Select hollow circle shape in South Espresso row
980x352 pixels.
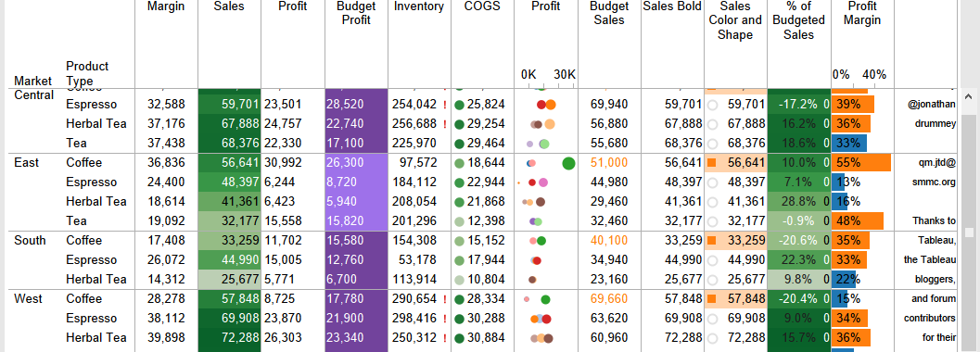pyautogui.click(x=712, y=260)
